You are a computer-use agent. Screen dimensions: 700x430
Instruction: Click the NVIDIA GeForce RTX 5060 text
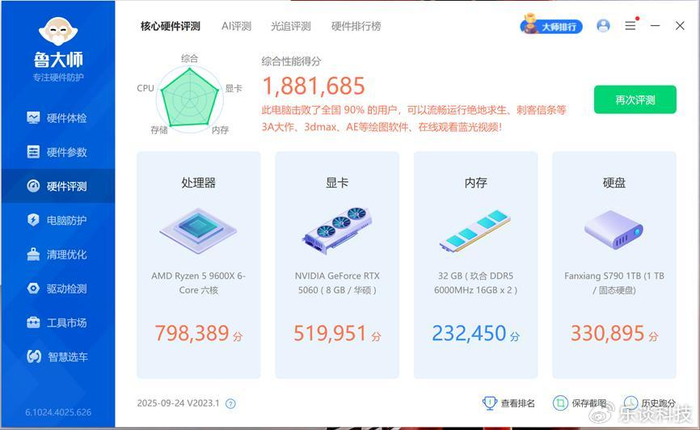pyautogui.click(x=337, y=283)
